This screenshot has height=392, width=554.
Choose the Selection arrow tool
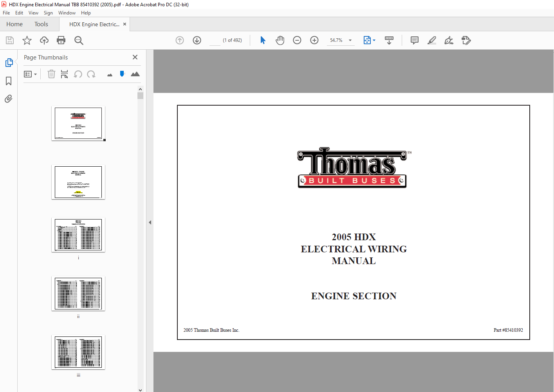pos(263,40)
